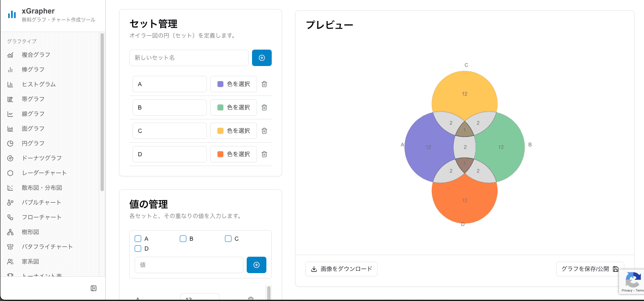Edit the set name field containing A

[x=170, y=84]
